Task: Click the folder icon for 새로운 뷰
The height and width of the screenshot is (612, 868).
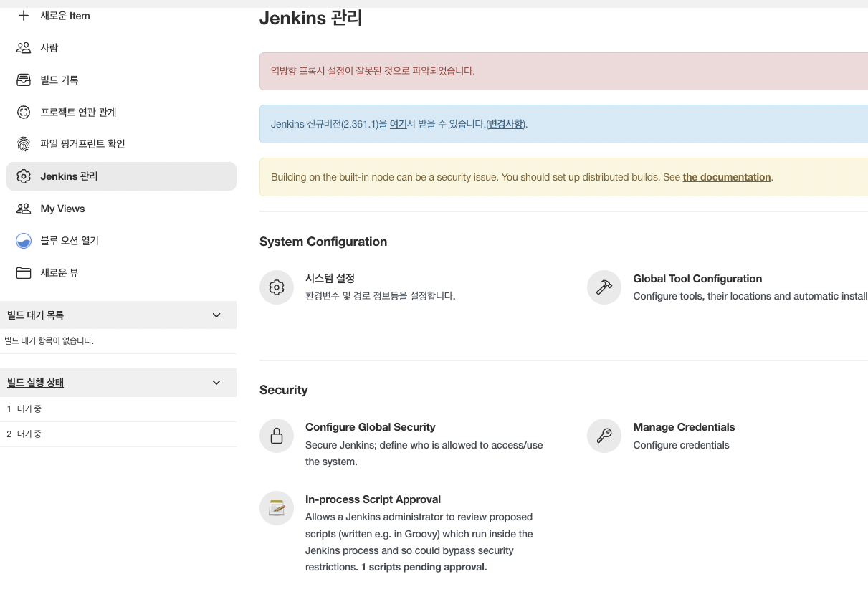Action: tap(24, 273)
